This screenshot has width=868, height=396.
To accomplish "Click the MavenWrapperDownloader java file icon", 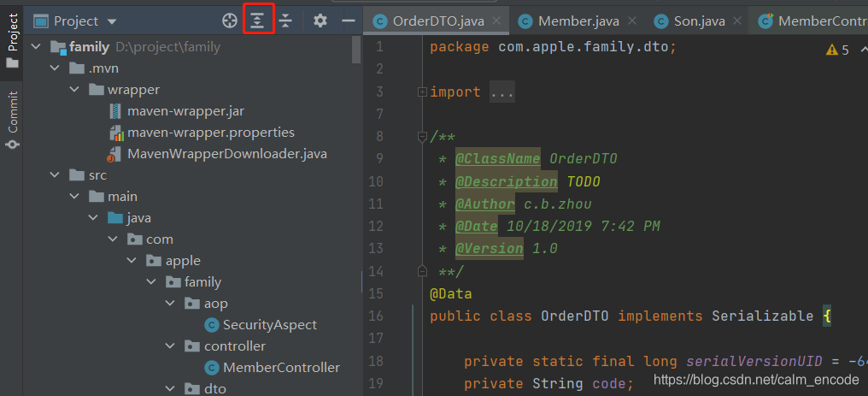I will [x=114, y=154].
